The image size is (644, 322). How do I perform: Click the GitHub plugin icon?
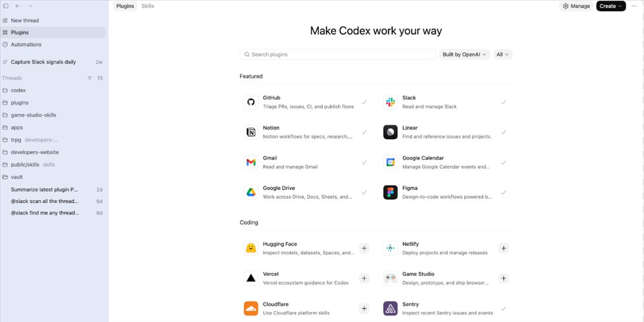click(251, 102)
